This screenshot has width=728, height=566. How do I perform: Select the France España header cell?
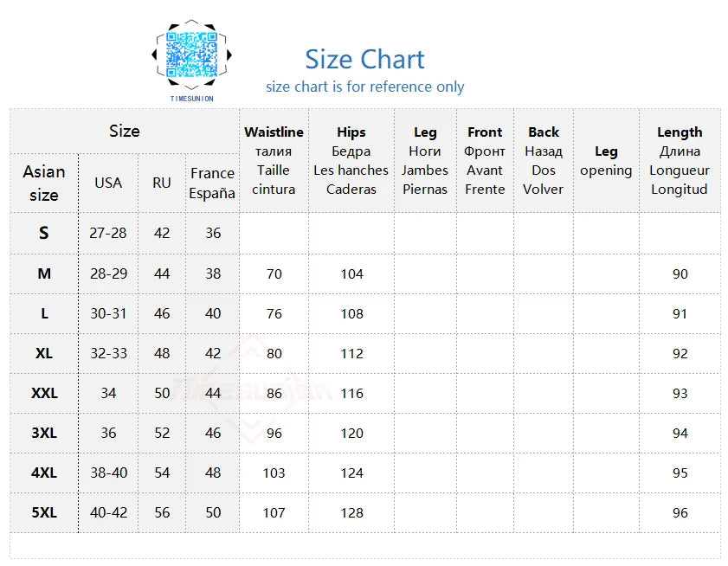point(212,183)
